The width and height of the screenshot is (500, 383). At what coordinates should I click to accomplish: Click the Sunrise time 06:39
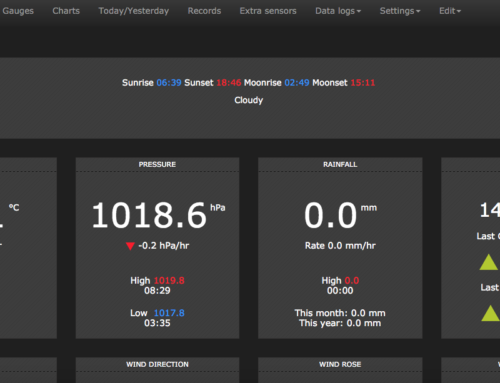click(x=169, y=83)
